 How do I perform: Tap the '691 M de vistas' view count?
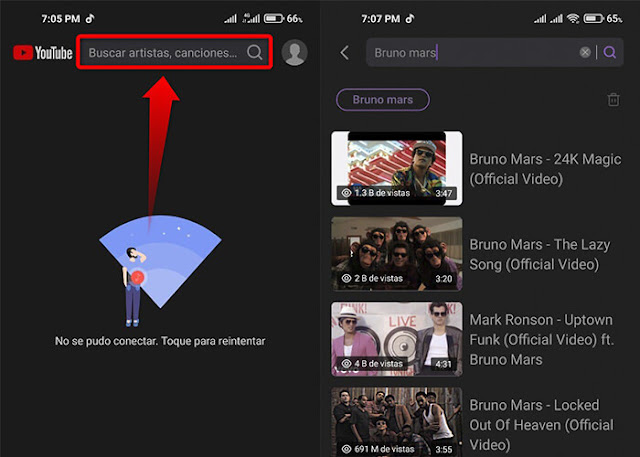click(x=378, y=449)
